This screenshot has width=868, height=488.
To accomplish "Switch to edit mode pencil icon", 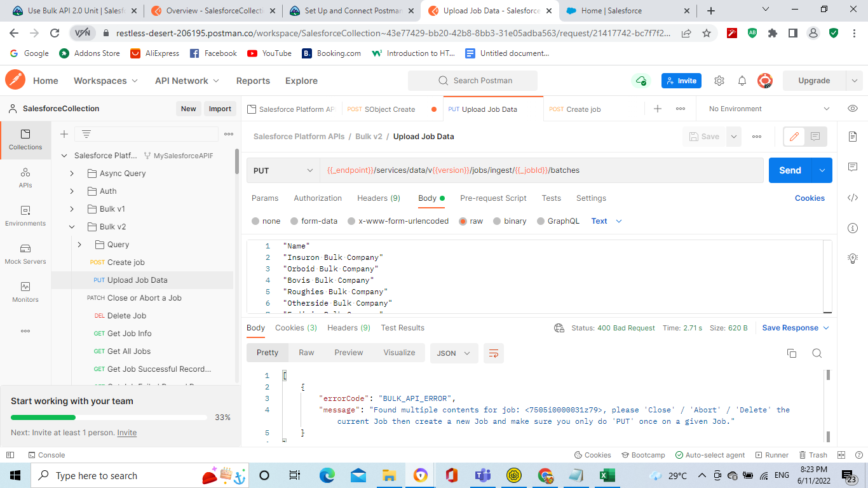I will [794, 137].
